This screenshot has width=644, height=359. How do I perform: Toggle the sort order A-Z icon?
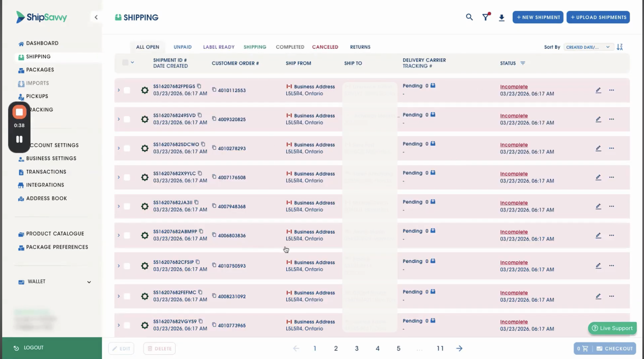620,47
